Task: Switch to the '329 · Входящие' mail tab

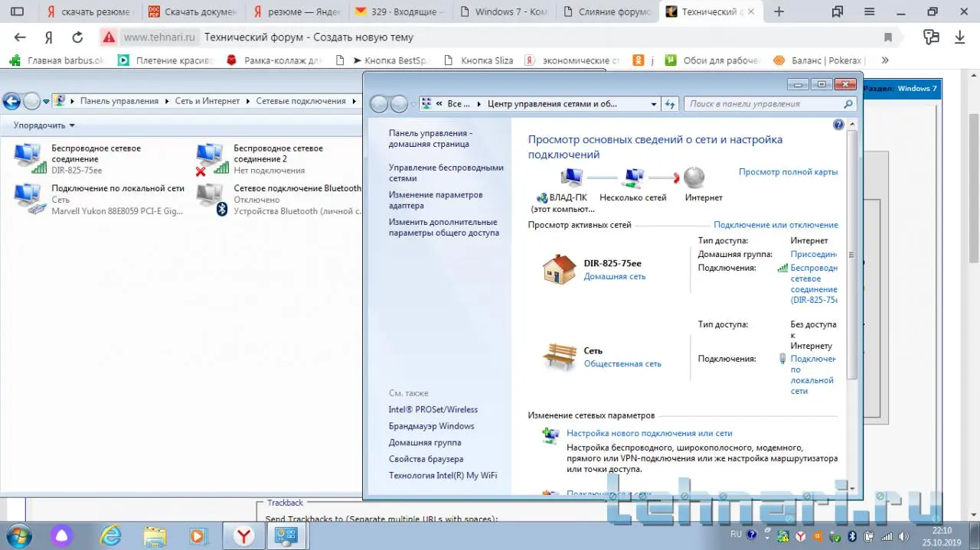Action: point(399,11)
